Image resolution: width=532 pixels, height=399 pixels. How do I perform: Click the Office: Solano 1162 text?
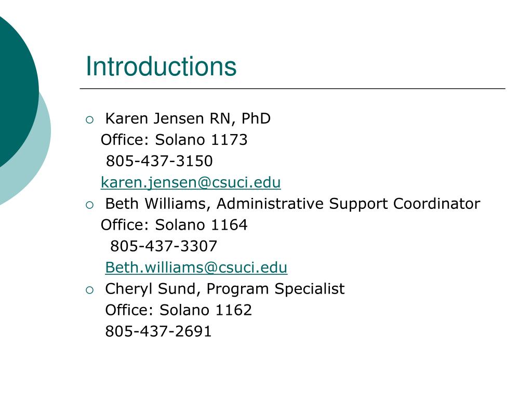tap(179, 310)
